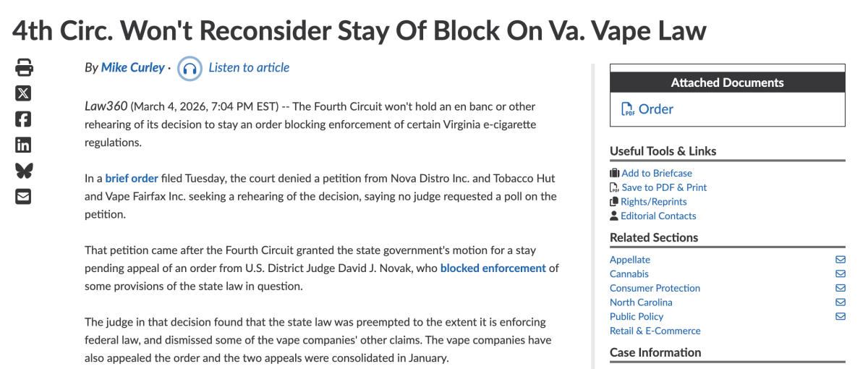Image resolution: width=868 pixels, height=369 pixels.
Task: Subscribe to Public Policy email alerts
Action: pyautogui.click(x=840, y=316)
